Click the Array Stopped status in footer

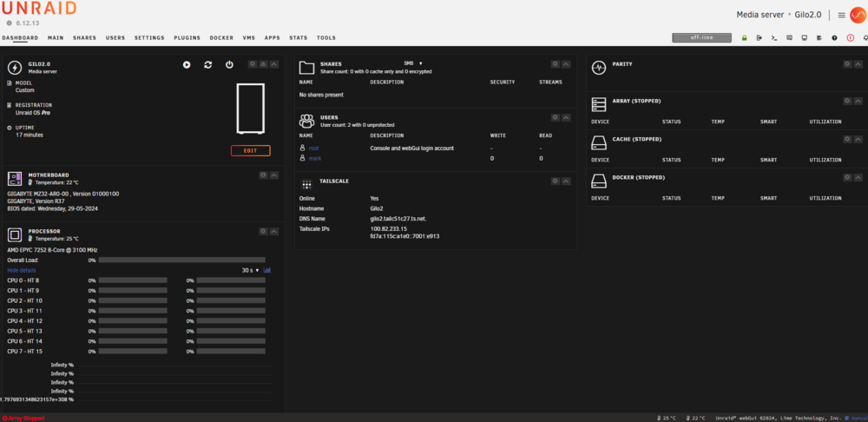pos(23,419)
